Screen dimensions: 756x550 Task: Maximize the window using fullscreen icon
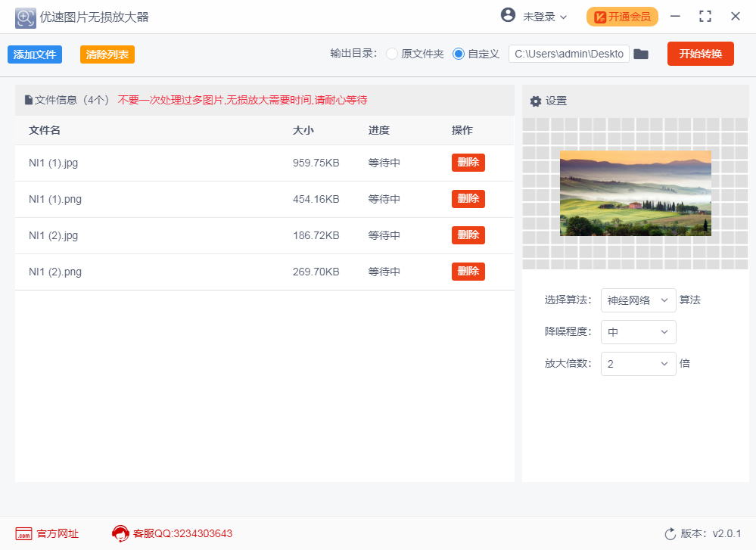(705, 17)
